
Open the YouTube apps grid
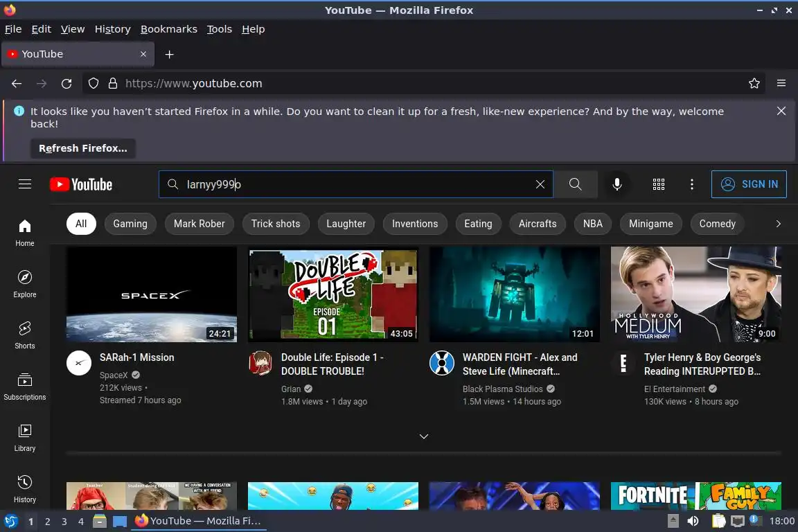click(659, 184)
